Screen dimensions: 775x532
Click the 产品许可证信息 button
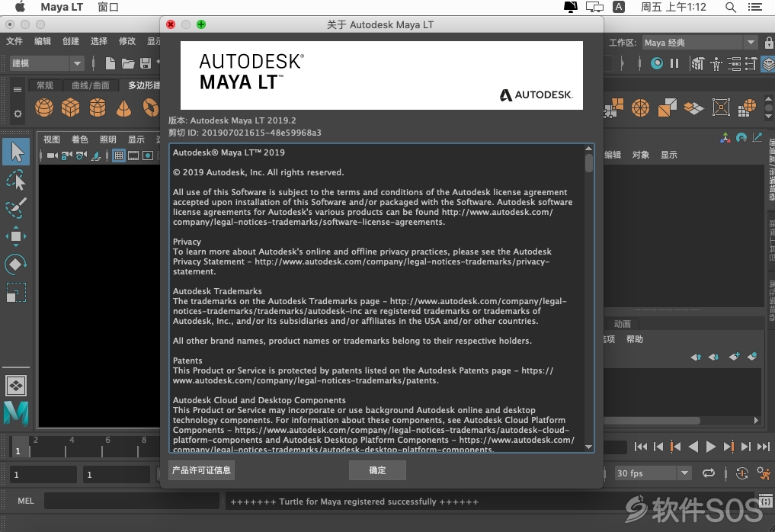coord(201,470)
